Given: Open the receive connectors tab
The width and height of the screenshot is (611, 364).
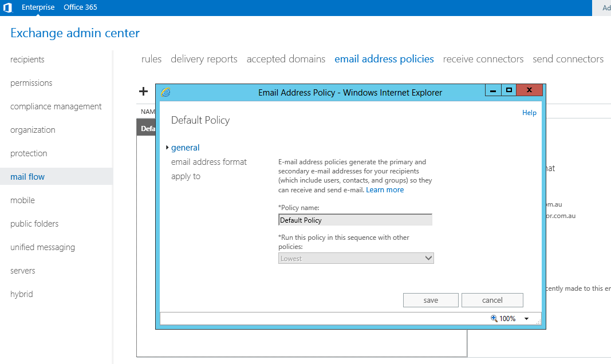Looking at the screenshot, I should (483, 59).
